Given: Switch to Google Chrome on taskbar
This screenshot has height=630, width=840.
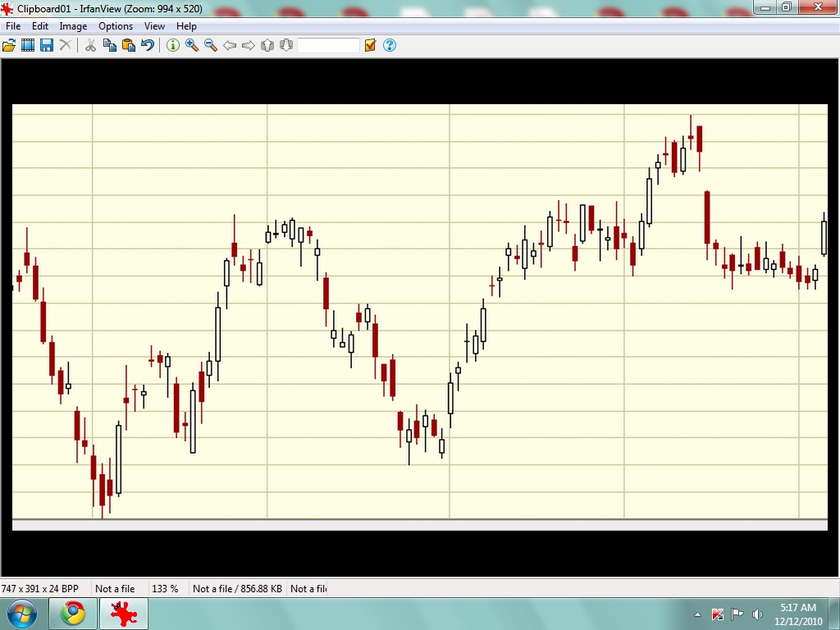Looking at the screenshot, I should [73, 614].
